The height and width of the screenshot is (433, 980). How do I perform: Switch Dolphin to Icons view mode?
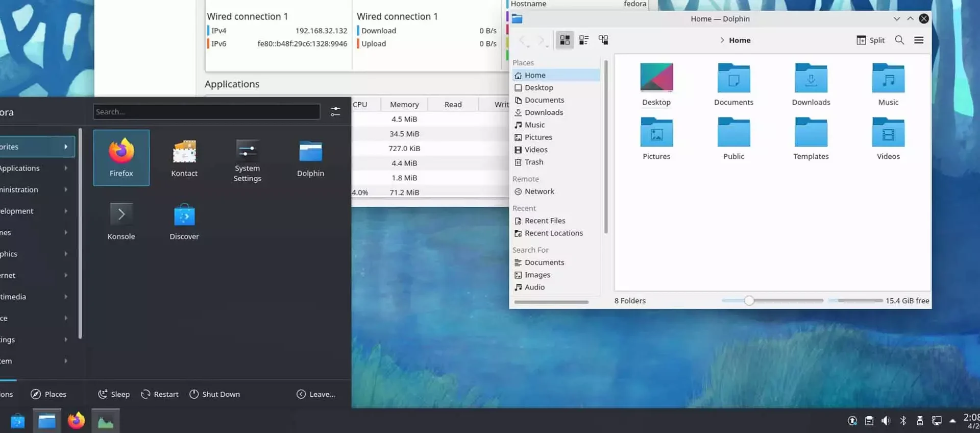(x=565, y=40)
